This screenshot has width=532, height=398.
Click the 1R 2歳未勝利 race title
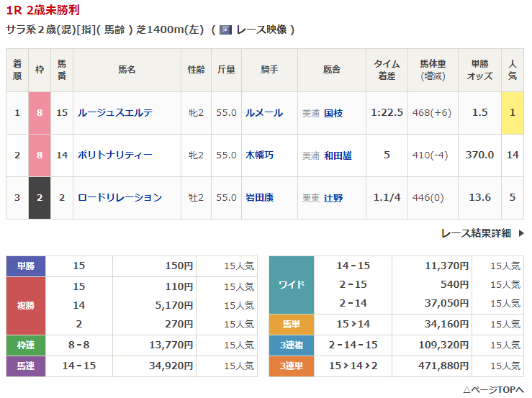coord(42,10)
